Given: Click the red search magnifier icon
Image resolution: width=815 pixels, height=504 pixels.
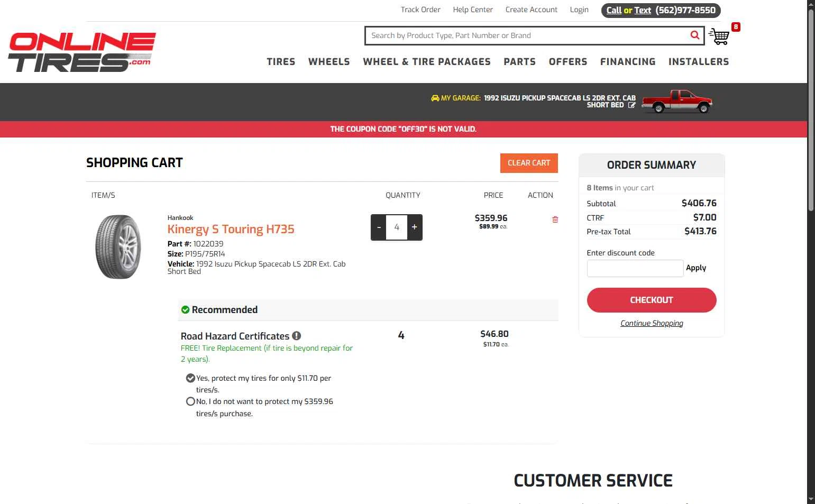Looking at the screenshot, I should [x=695, y=35].
